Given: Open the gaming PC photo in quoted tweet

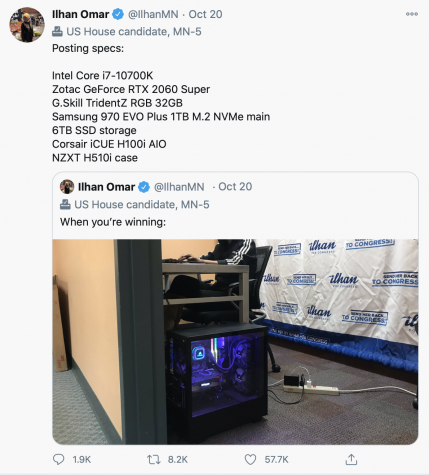Looking at the screenshot, I should coord(235,342).
